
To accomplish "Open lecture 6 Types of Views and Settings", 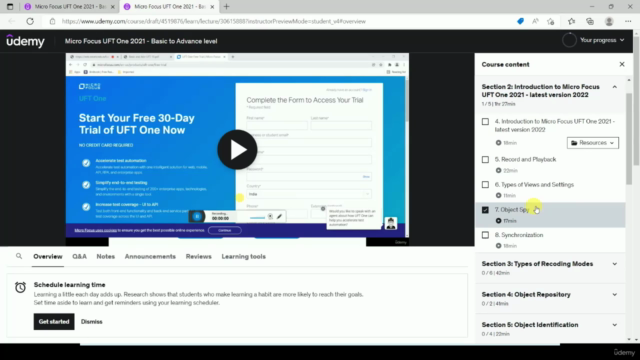I will [534, 185].
